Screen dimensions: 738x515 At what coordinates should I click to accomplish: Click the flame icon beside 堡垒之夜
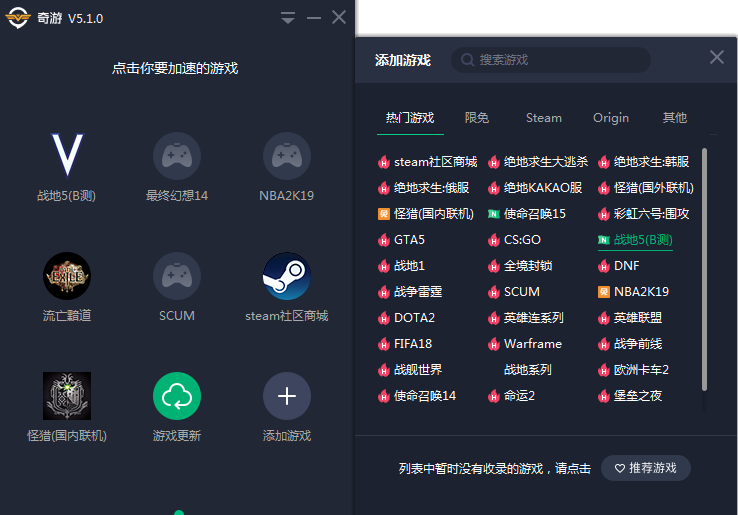[604, 396]
